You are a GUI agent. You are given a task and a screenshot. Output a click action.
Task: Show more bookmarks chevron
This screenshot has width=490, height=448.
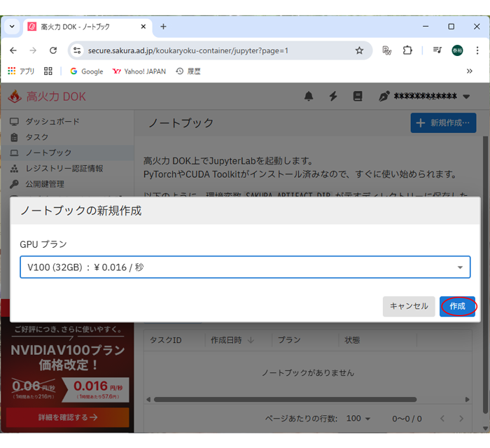tap(470, 71)
